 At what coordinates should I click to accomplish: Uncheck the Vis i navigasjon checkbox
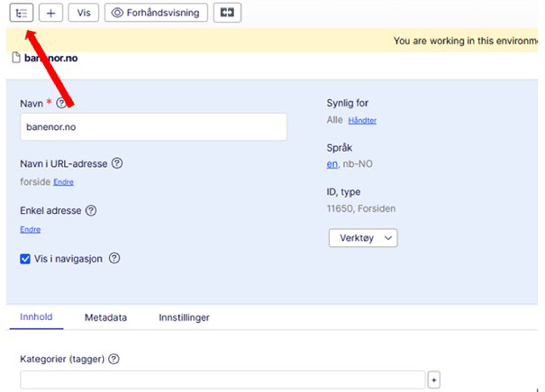click(25, 259)
